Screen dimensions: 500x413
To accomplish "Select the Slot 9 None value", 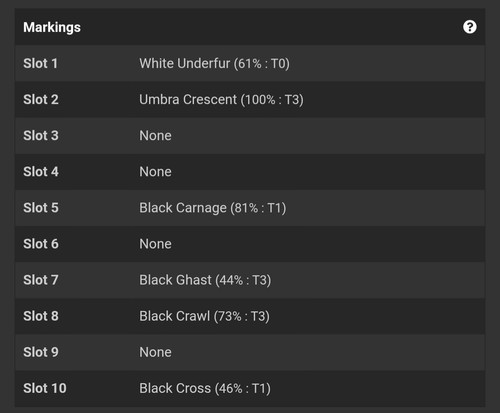I will click(155, 352).
